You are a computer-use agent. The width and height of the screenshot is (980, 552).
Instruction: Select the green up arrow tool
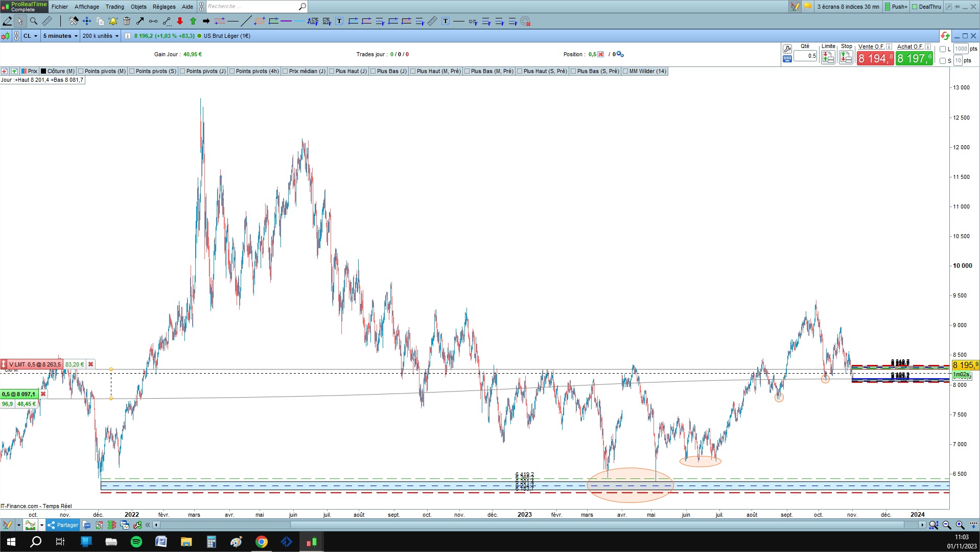(193, 21)
